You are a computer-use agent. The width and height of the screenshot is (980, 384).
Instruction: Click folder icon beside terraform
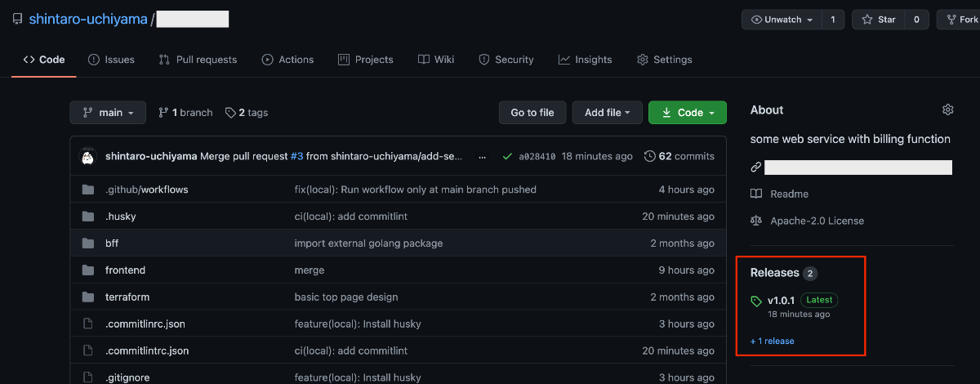(x=88, y=297)
